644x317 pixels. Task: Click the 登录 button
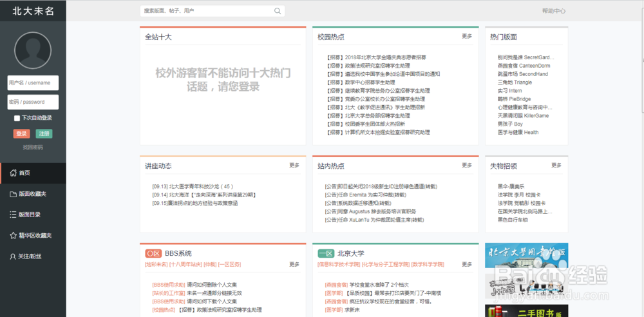21,133
